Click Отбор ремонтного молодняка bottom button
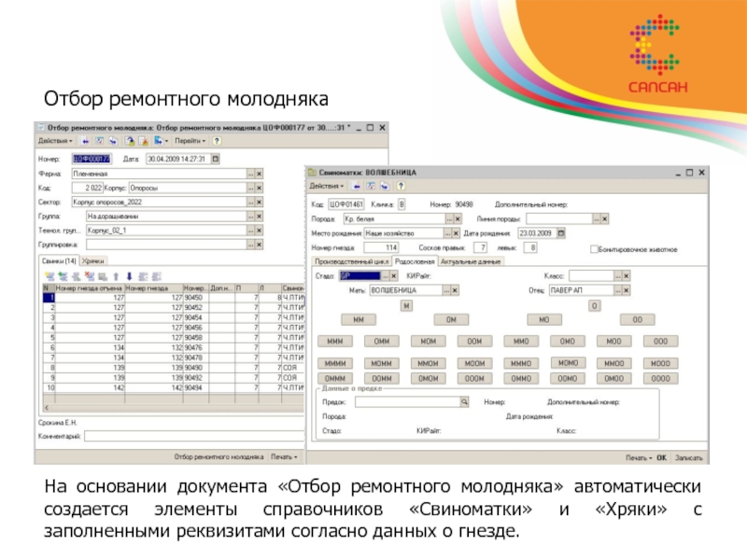 218,457
